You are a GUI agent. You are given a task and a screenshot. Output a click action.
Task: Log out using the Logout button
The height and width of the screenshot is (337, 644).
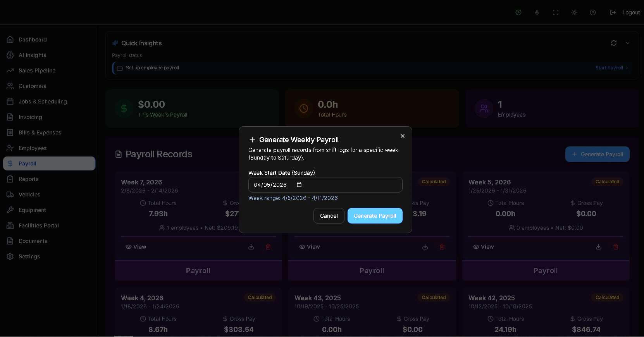[x=625, y=12]
